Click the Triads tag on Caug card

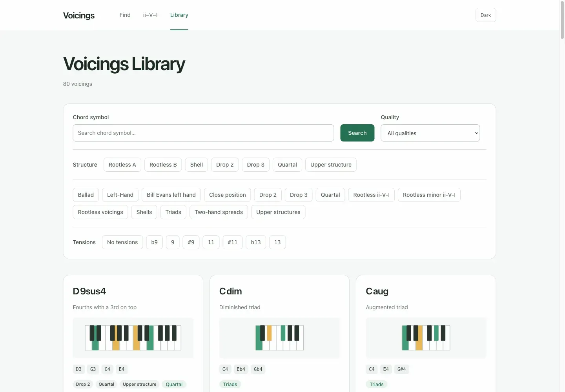(x=377, y=385)
